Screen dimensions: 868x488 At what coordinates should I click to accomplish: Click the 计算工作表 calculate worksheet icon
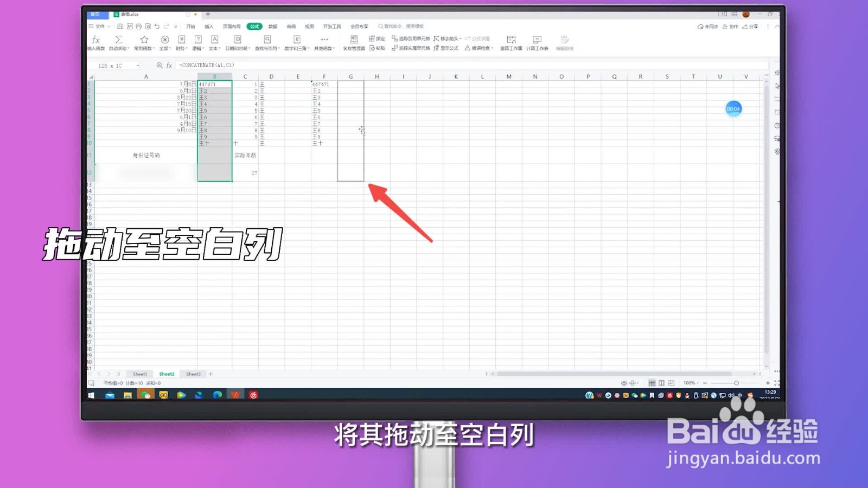pos(536,42)
